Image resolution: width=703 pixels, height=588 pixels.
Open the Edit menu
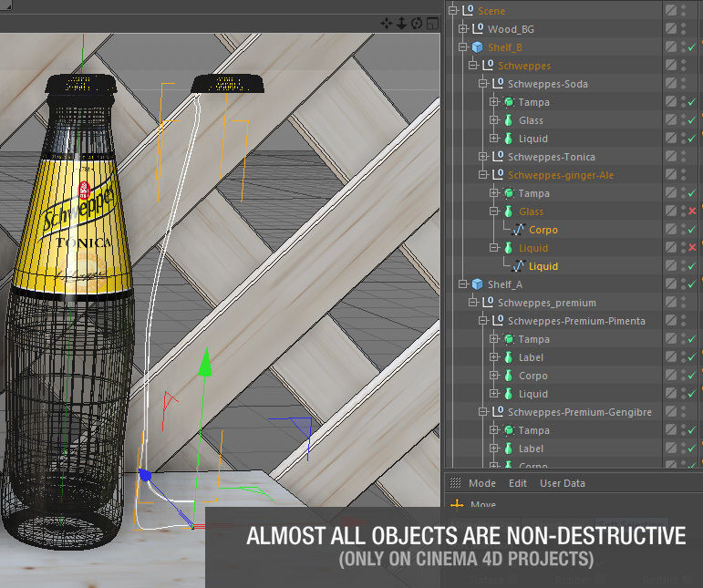coord(517,483)
